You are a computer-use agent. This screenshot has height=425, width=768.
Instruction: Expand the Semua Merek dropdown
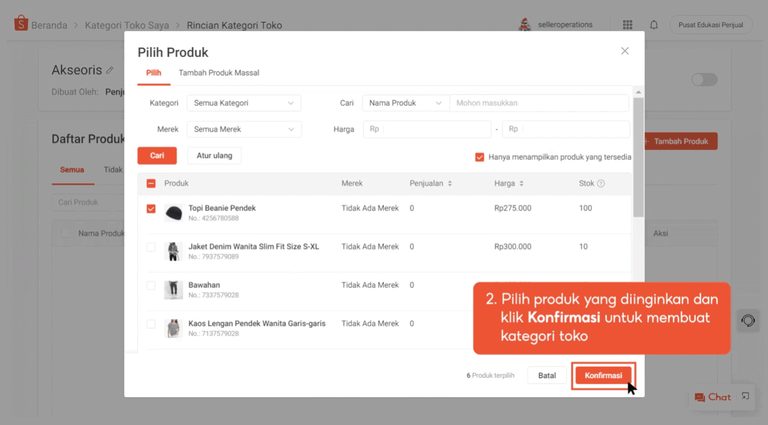(x=244, y=129)
